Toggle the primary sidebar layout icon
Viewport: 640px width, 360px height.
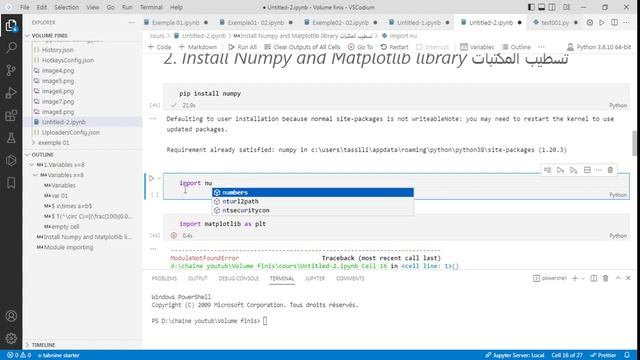(x=531, y=7)
